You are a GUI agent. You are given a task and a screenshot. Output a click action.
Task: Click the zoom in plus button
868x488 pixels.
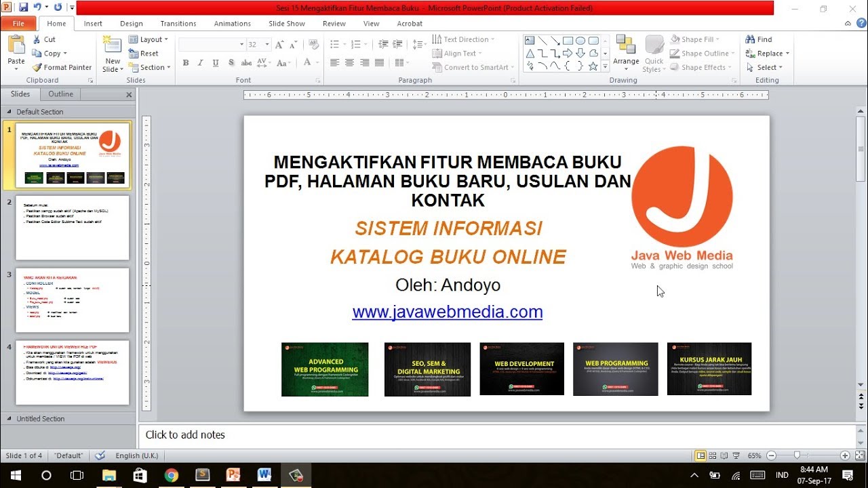[x=845, y=455]
